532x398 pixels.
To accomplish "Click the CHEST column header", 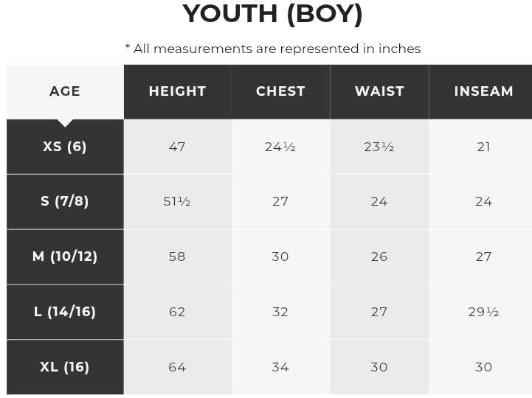I will click(x=280, y=91).
